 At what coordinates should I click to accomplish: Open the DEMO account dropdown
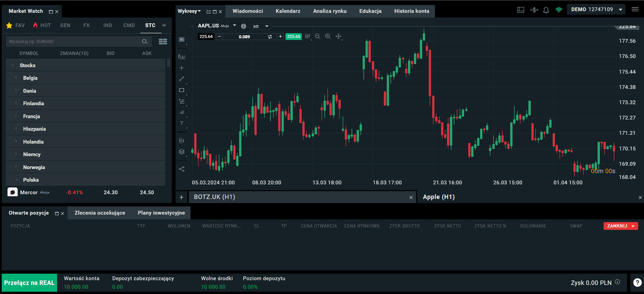click(596, 9)
